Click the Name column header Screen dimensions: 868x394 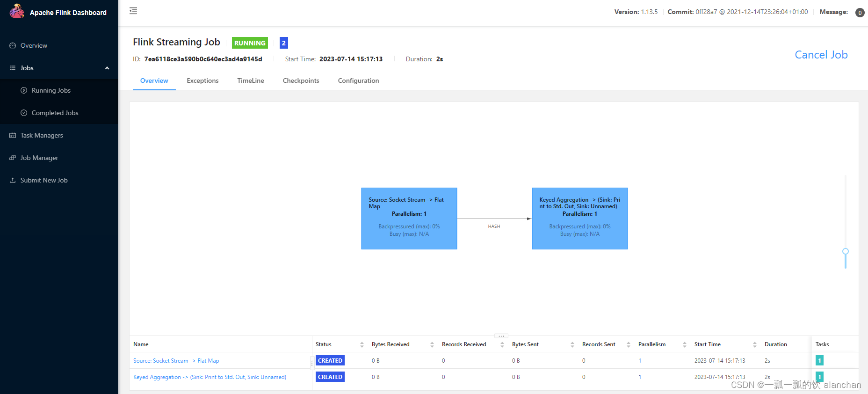(141, 344)
